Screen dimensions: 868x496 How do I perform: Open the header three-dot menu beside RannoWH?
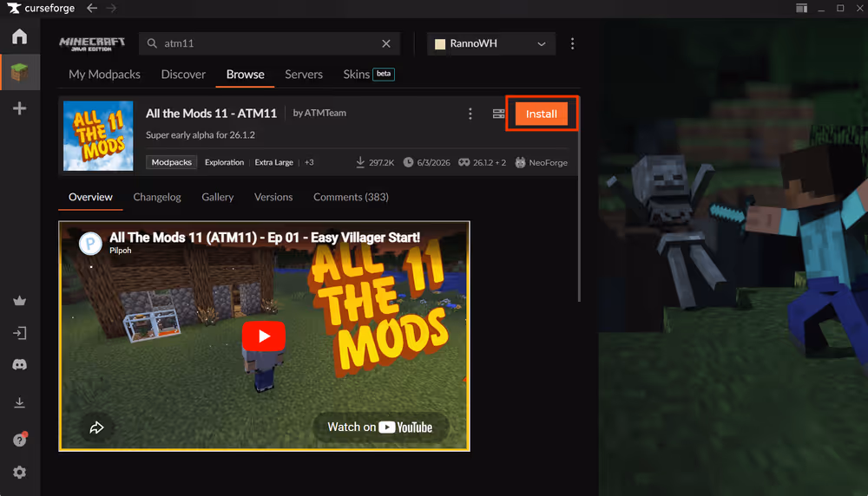click(x=572, y=43)
